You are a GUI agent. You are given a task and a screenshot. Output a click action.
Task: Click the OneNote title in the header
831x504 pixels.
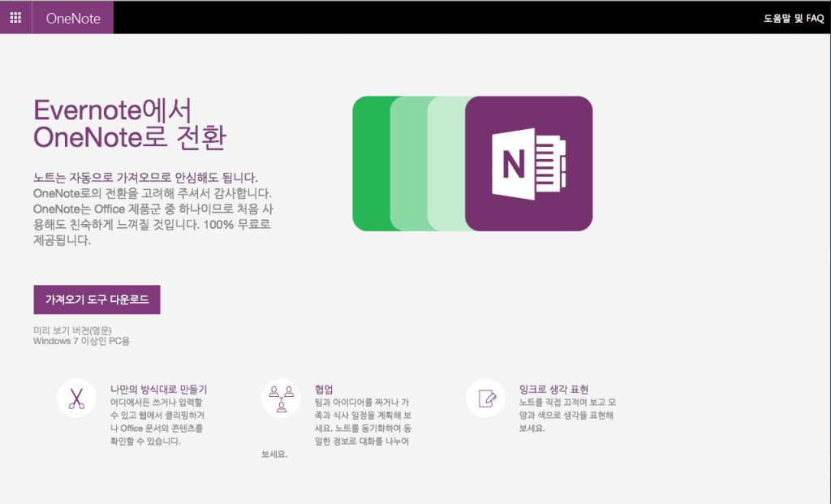[71, 16]
